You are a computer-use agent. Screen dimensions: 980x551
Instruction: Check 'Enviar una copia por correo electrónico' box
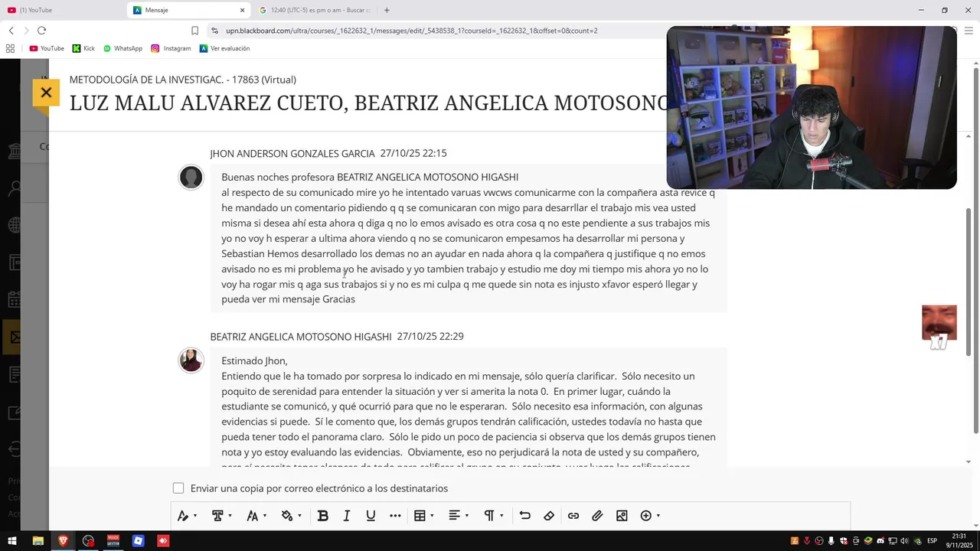(x=178, y=488)
